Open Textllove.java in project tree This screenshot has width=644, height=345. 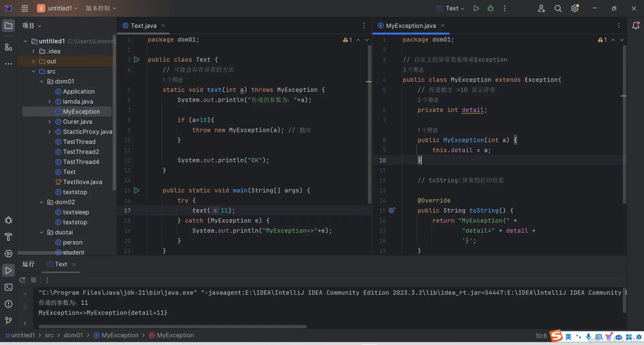tap(79, 182)
